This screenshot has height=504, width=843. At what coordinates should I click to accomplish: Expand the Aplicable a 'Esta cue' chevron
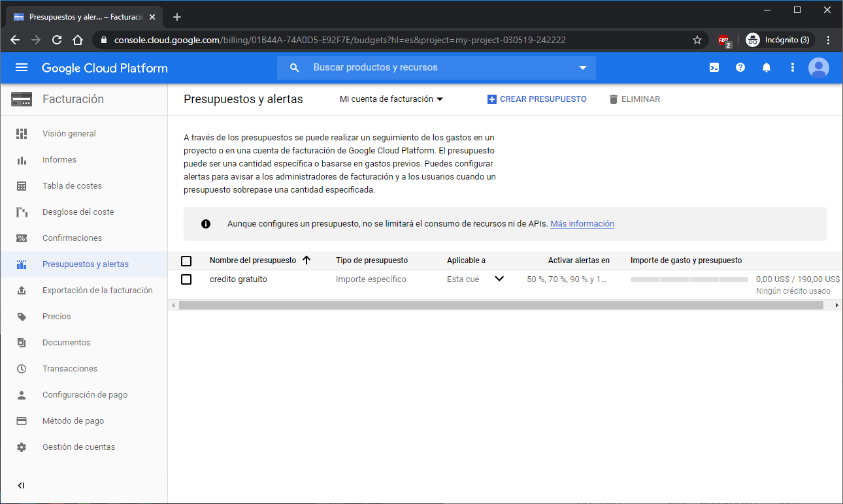[x=499, y=279]
